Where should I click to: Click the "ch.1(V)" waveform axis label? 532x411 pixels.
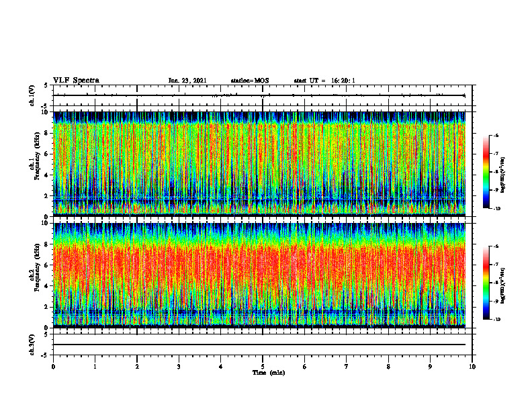tap(32, 95)
